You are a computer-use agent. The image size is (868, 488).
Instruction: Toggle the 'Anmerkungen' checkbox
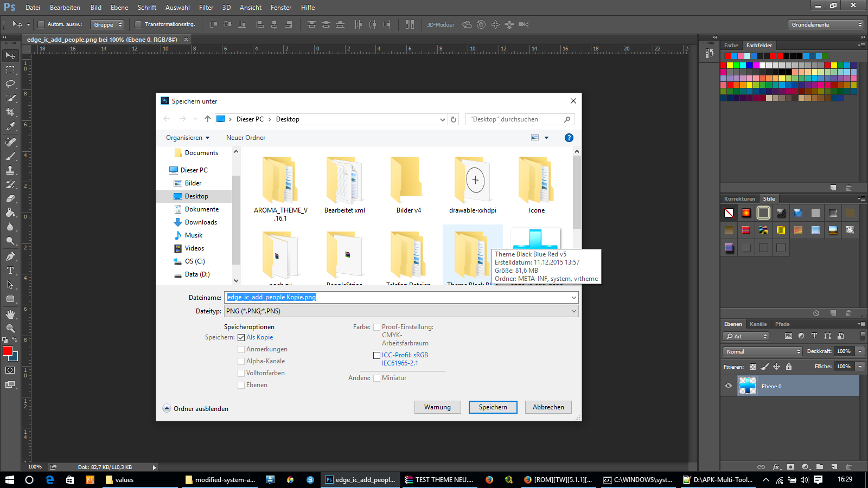[241, 349]
